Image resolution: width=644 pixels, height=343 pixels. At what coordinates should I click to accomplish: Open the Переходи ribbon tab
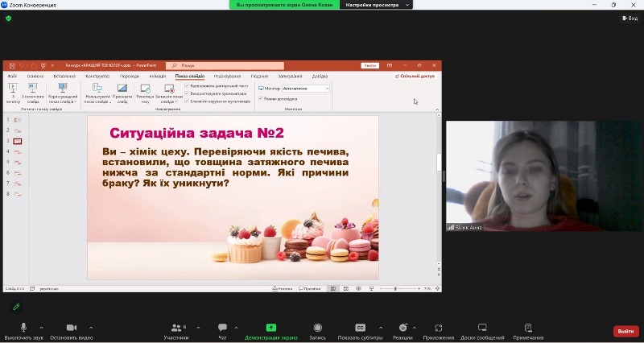(130, 76)
